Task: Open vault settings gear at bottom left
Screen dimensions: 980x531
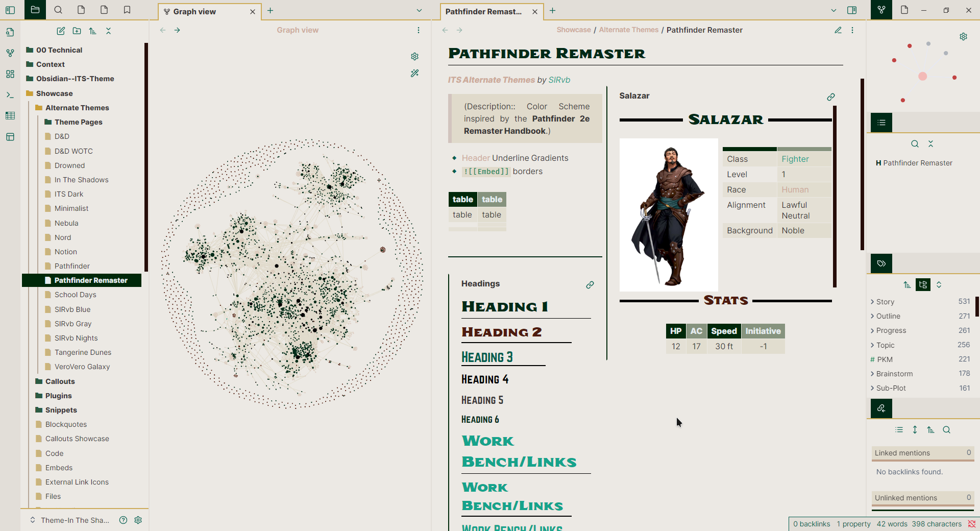Action: (x=138, y=520)
